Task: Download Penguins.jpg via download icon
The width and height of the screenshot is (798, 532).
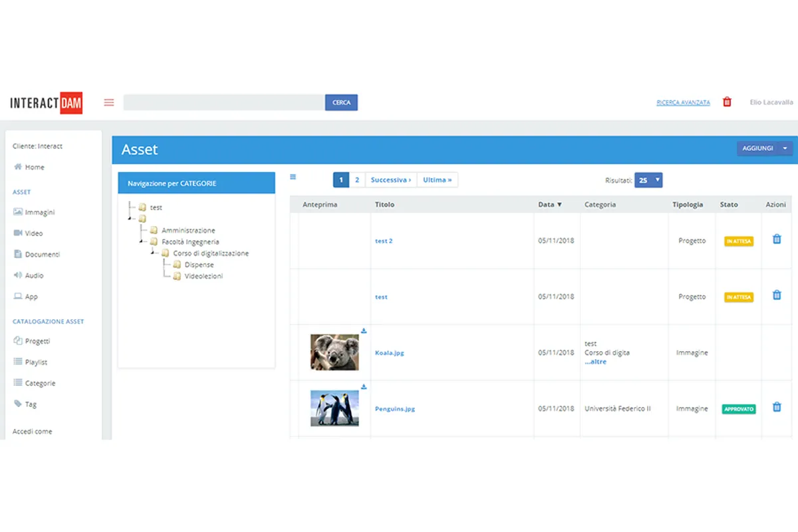Action: (x=364, y=386)
